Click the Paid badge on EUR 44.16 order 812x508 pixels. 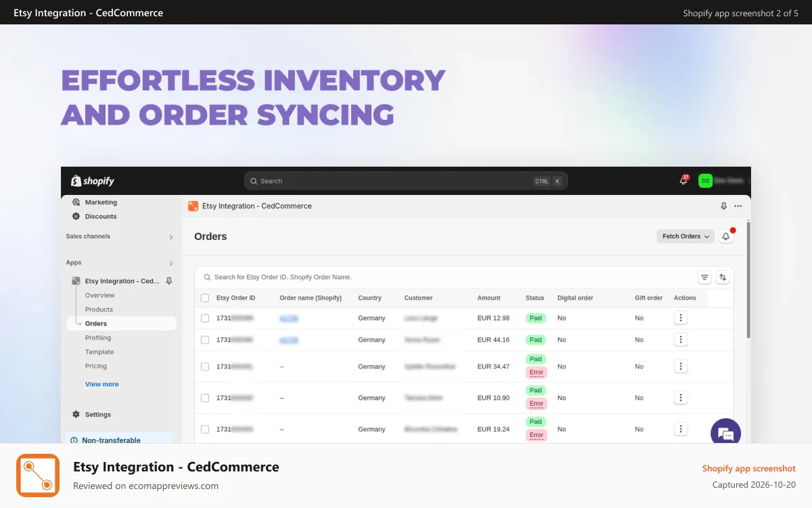click(x=536, y=340)
